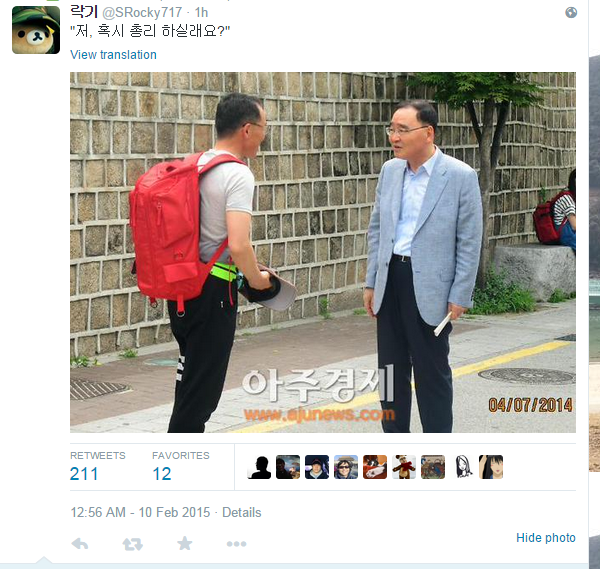600x569 pixels.
Task: Click the globe icon at top right
Action: pos(571,13)
